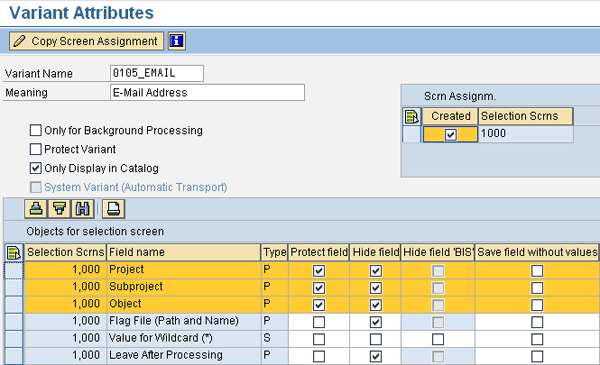Image resolution: width=600 pixels, height=365 pixels.
Task: Click the row selector for Flag File row
Action: [14, 322]
